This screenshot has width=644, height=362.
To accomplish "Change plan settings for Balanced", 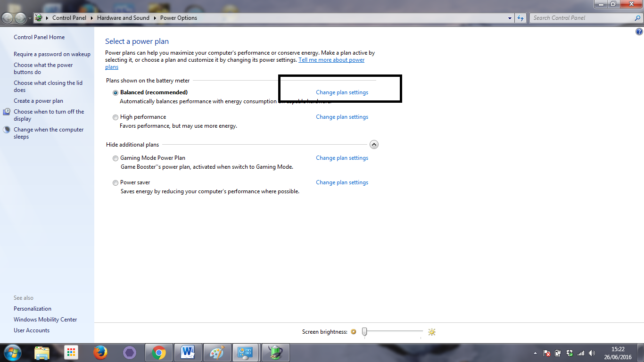I will point(342,92).
